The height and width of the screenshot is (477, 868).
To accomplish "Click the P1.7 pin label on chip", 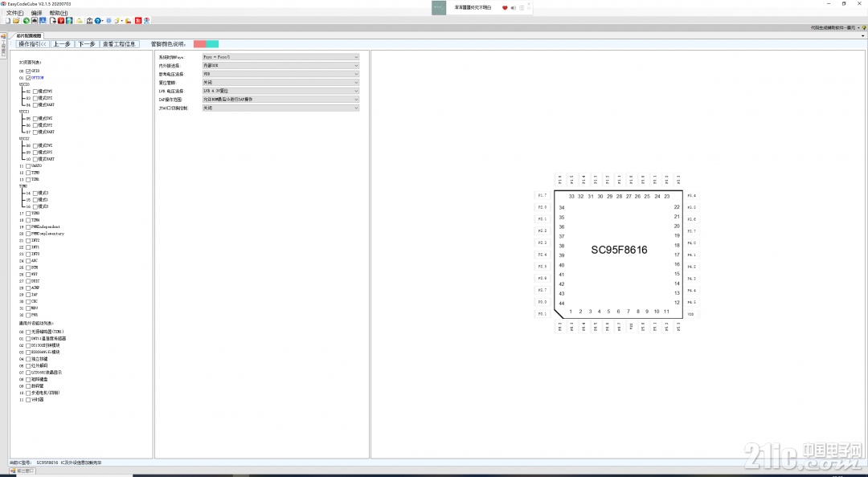I will (542, 195).
